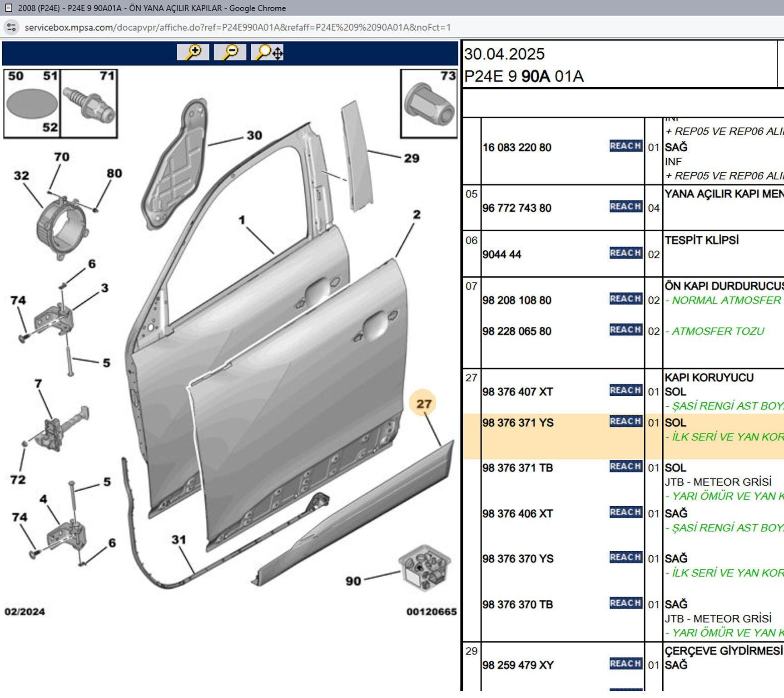The height and width of the screenshot is (698, 784).
Task: Click the servicebox.mpsa.com address bar URL
Action: [238, 27]
